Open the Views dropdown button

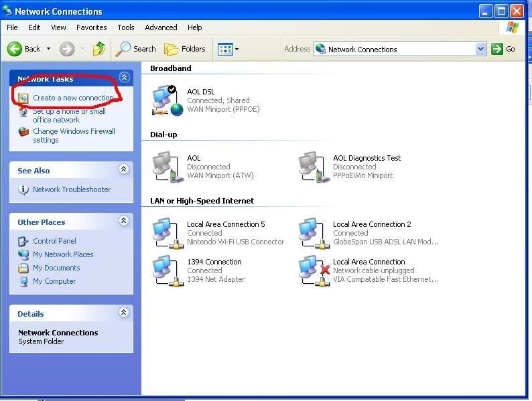[x=228, y=49]
